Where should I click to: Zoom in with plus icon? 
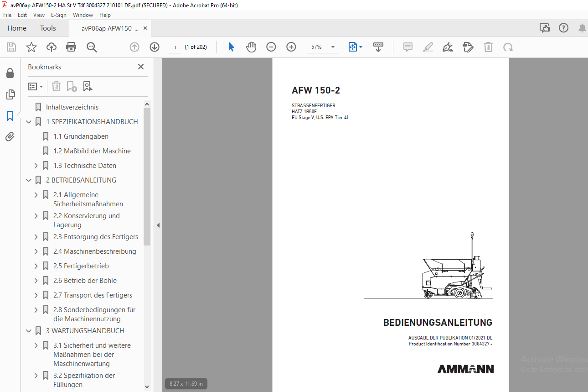(x=291, y=47)
